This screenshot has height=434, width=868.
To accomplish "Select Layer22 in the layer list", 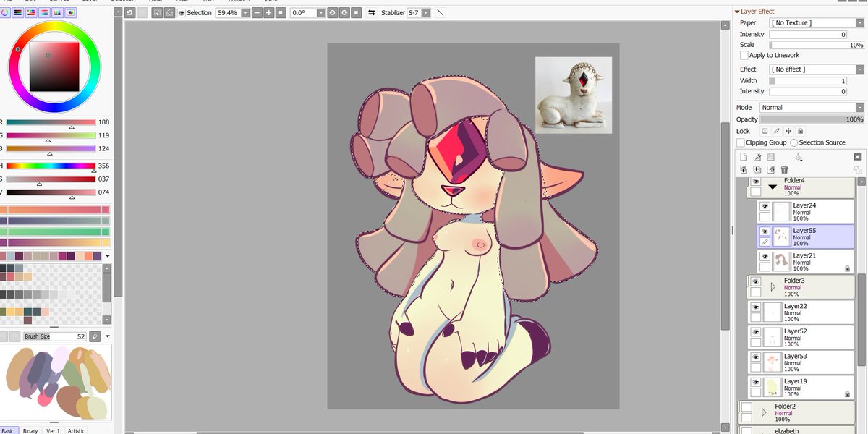I will [801, 312].
